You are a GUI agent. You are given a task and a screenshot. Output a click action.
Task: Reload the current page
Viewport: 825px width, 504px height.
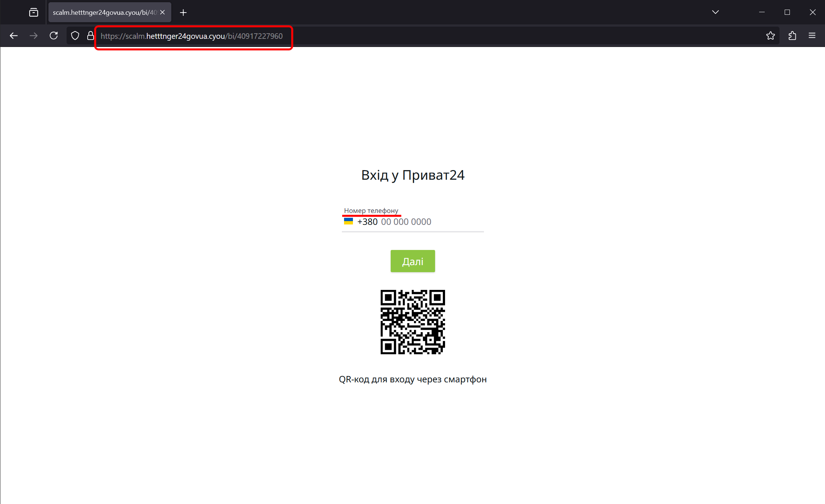(x=54, y=36)
